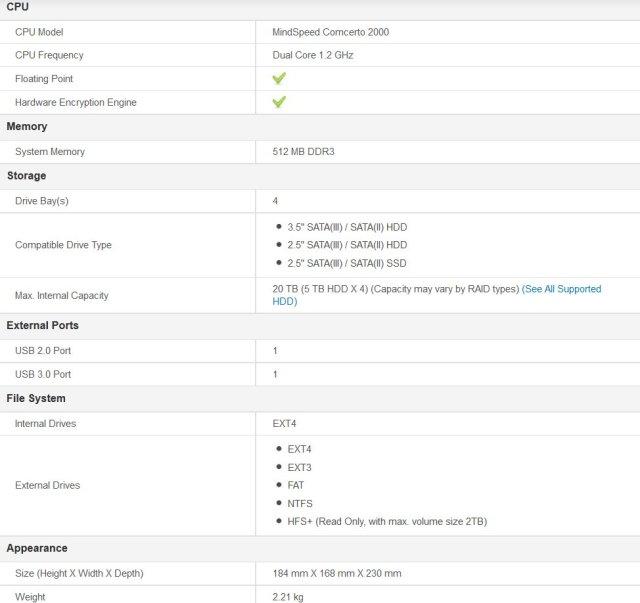The width and height of the screenshot is (640, 603).
Task: Select the HFS+ (Read Only) bullet item
Action: coord(387,522)
